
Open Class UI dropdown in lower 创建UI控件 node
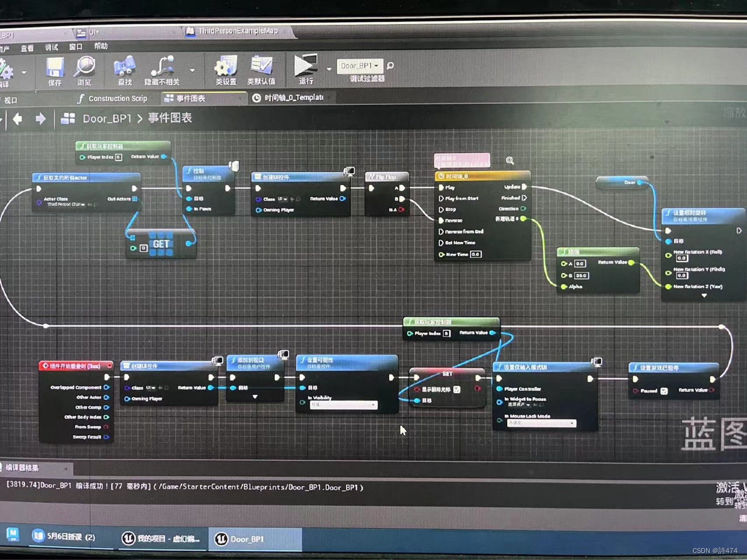tap(151, 387)
